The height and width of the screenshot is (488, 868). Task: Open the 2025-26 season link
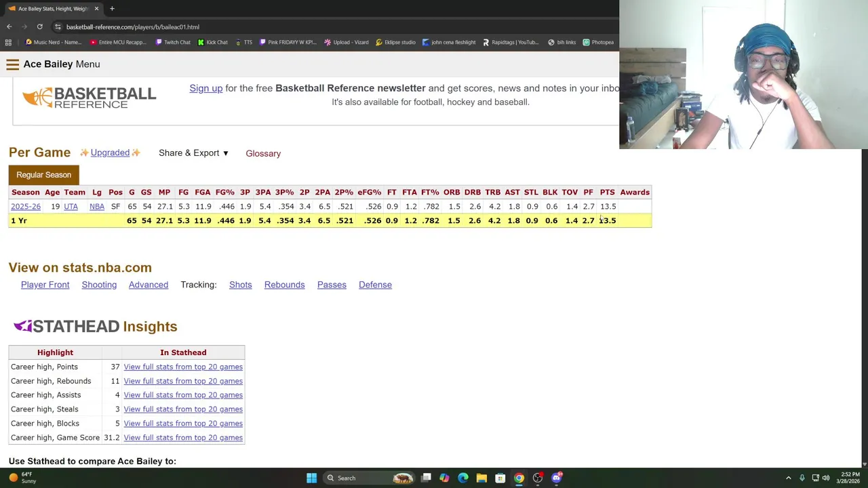(26, 207)
